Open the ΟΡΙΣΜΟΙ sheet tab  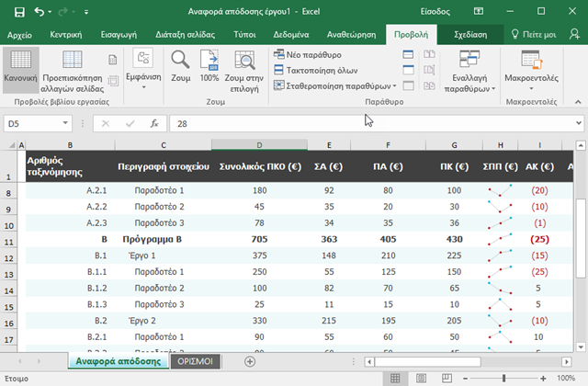point(195,361)
